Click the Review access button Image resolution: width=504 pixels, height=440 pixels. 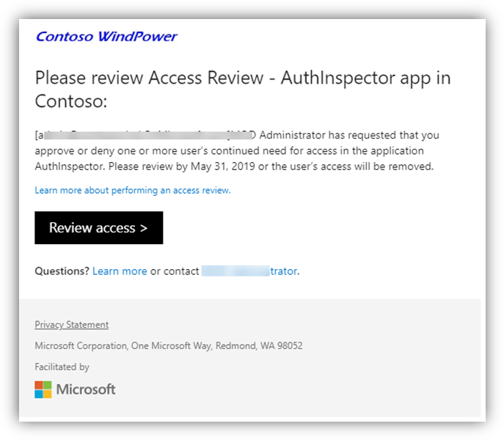coord(99,227)
